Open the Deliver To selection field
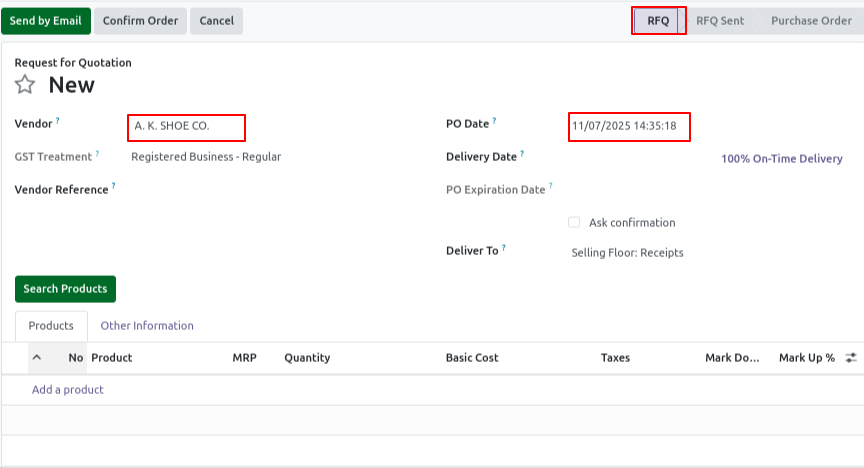This screenshot has height=468, width=864. 627,252
